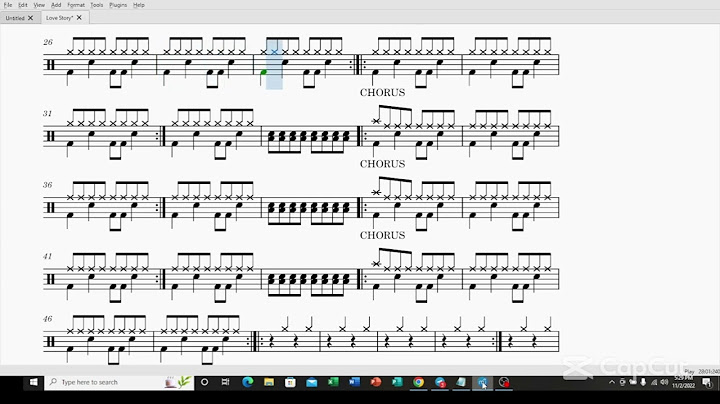Select the green highlighted bass drum note
The height and width of the screenshot is (404, 720).
click(264, 72)
